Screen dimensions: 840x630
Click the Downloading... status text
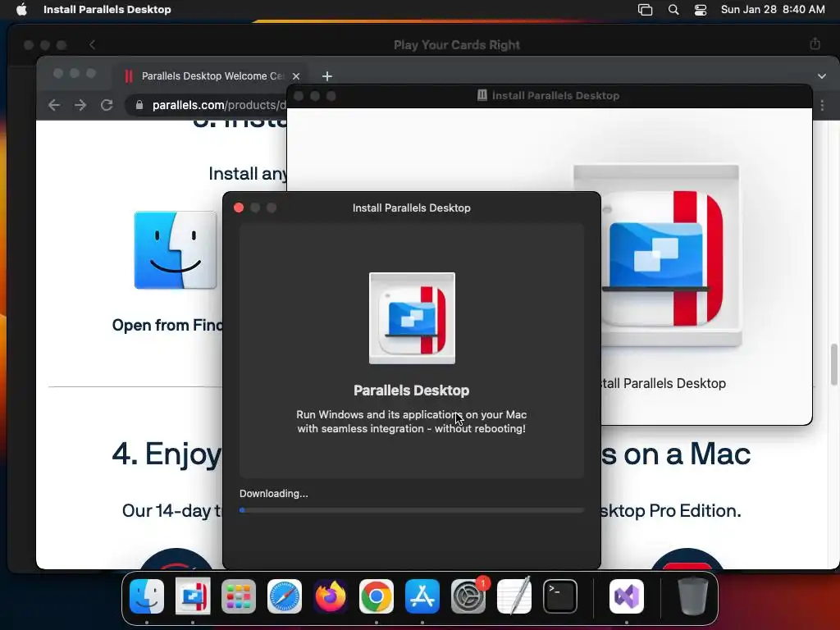(x=274, y=493)
